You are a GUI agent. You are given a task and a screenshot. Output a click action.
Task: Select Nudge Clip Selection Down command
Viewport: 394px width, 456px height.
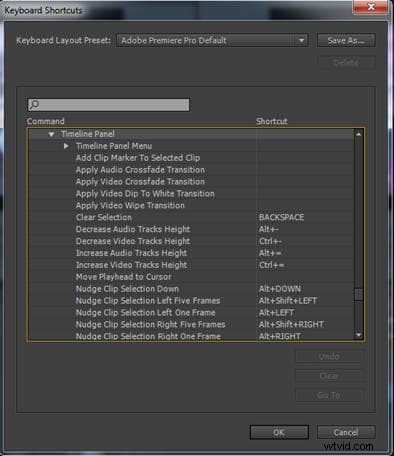point(127,289)
